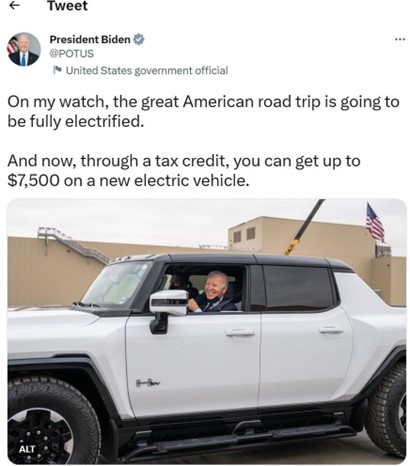
Task: Click the government official flag icon
Action: [x=57, y=70]
